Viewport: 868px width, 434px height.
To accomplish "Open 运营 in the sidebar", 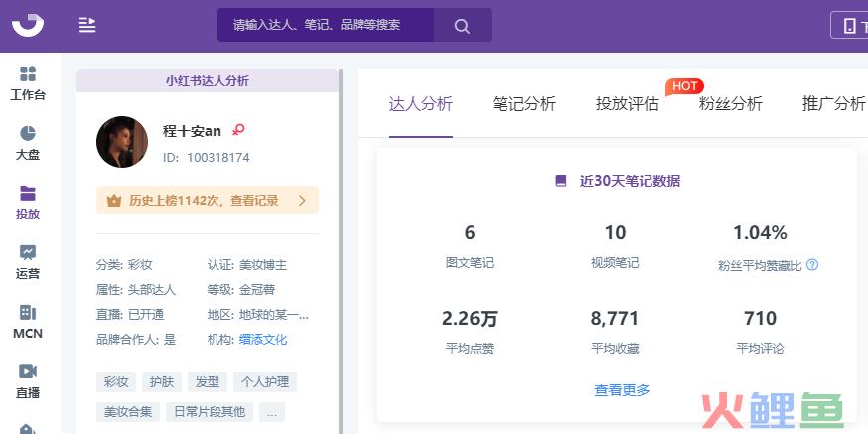I will pos(28,262).
